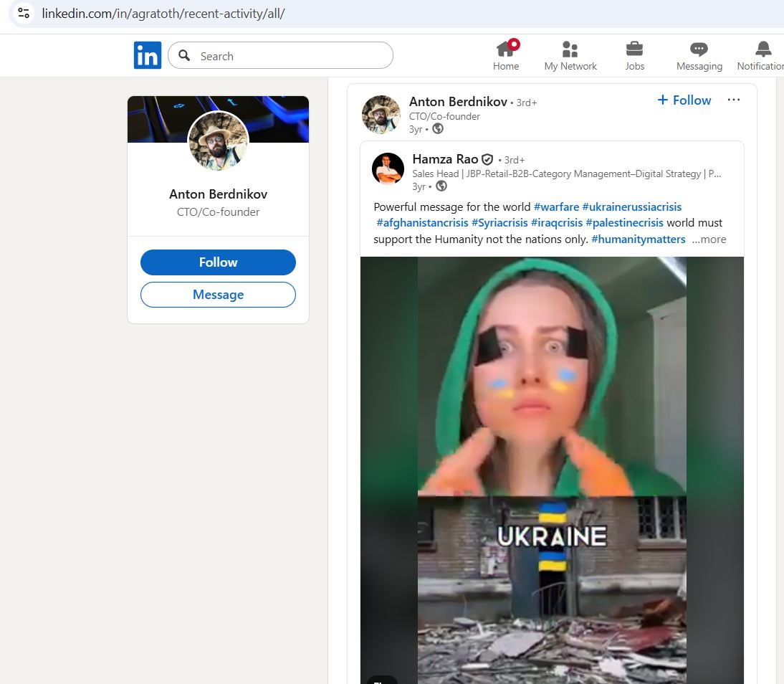
Task: Open the post's three-dot options menu
Action: click(x=733, y=100)
